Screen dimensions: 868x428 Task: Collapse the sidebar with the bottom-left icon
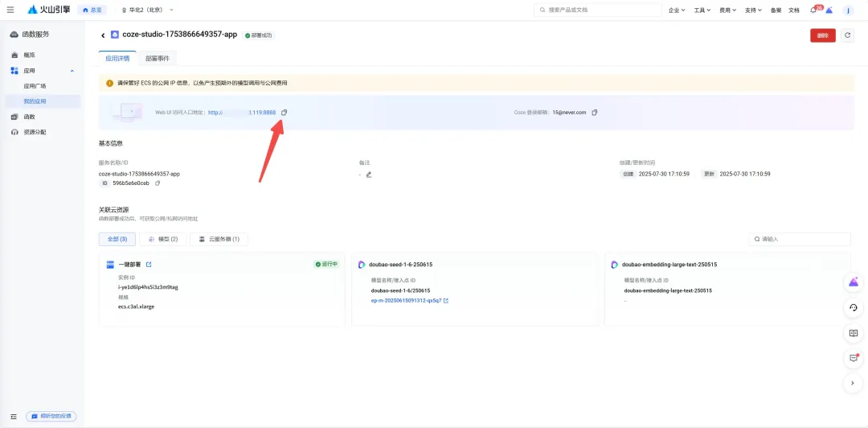point(14,417)
